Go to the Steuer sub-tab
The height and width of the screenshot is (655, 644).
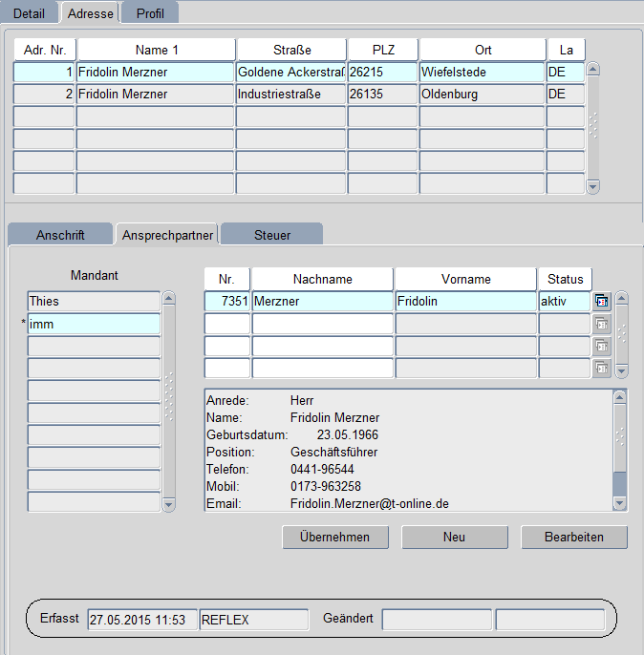(x=272, y=235)
